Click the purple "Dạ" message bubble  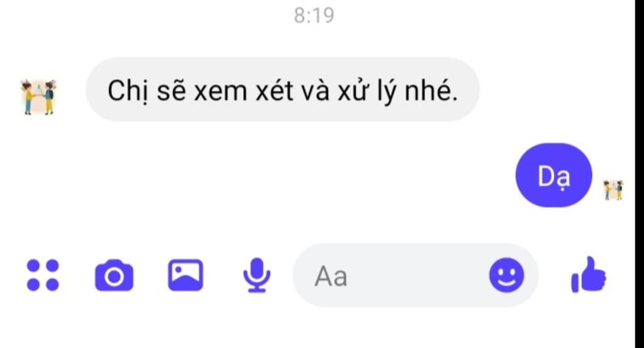click(x=553, y=176)
